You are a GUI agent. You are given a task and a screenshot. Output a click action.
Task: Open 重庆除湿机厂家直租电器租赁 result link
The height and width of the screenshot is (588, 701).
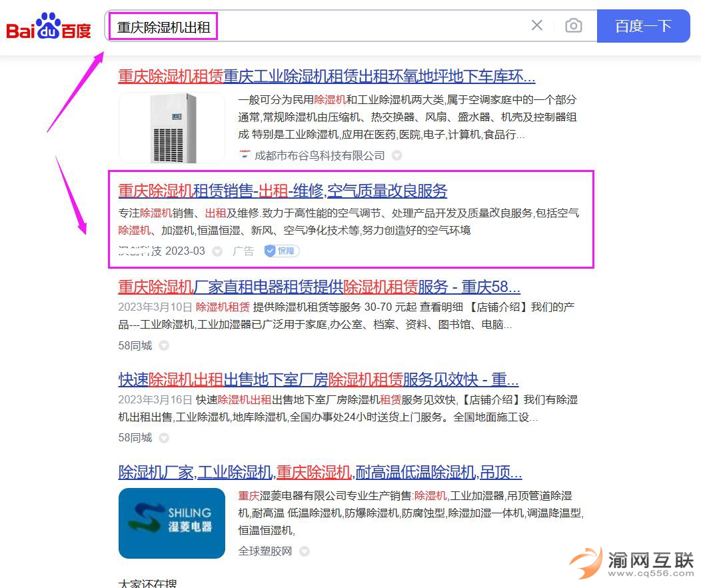tap(319, 287)
